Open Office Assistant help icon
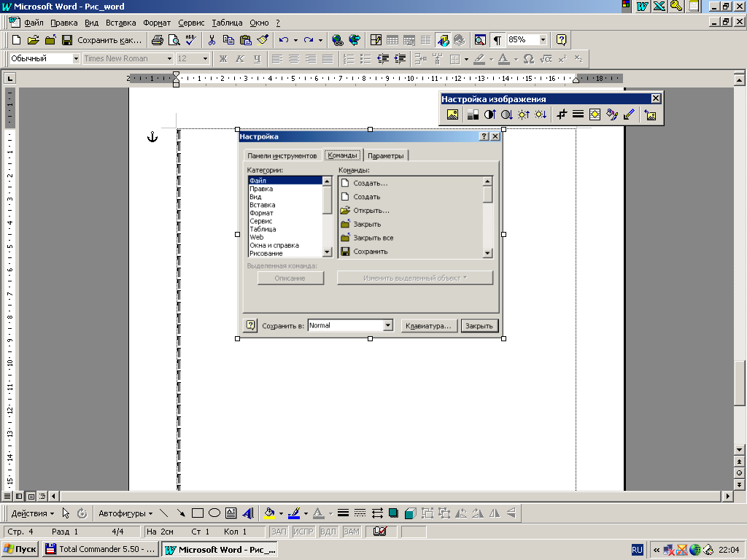Image resolution: width=747 pixels, height=560 pixels. point(561,40)
